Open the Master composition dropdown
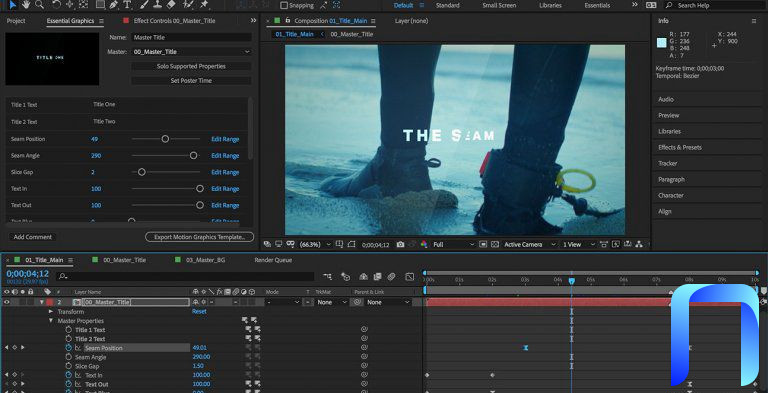This screenshot has height=393, width=768. point(191,51)
